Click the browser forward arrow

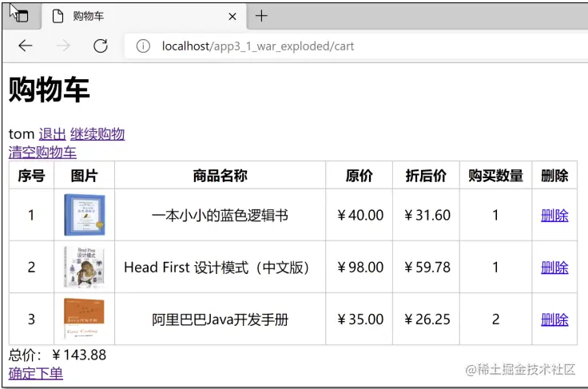[x=63, y=46]
